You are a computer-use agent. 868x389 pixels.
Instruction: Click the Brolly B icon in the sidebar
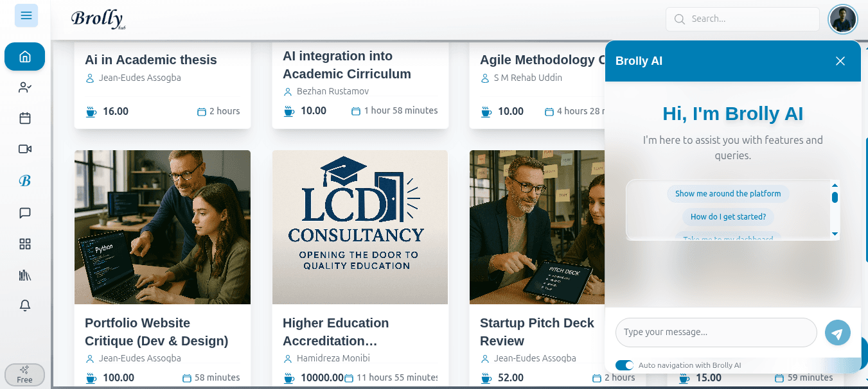[x=24, y=181]
